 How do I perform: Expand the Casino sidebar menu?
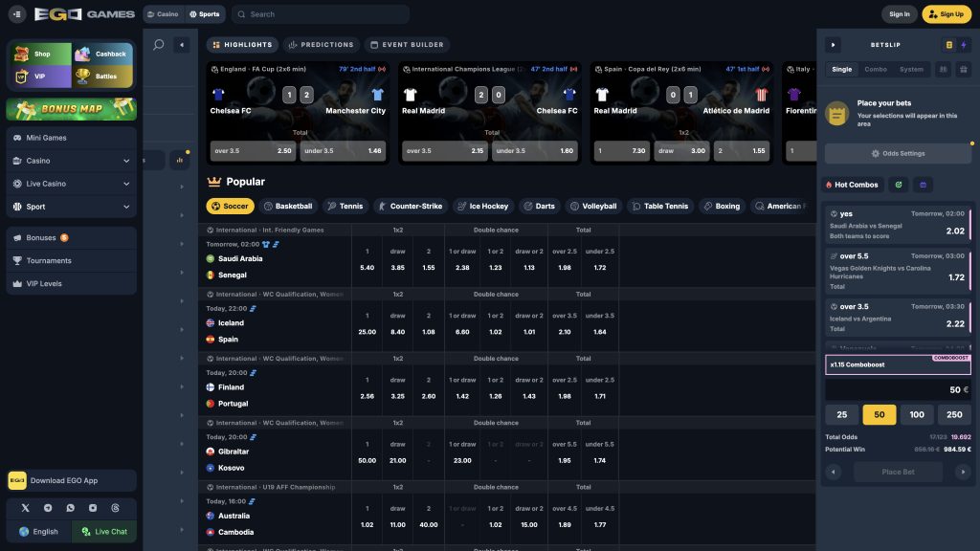[71, 161]
